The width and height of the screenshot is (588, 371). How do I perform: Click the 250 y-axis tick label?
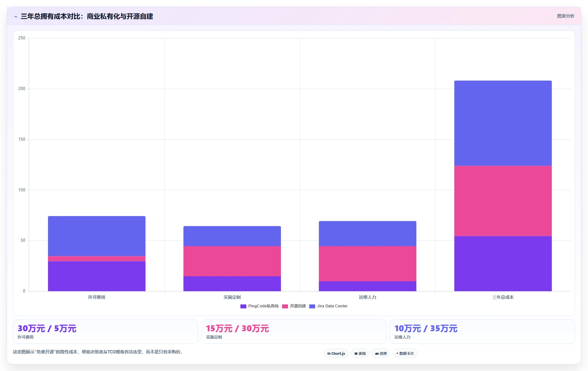[22, 38]
